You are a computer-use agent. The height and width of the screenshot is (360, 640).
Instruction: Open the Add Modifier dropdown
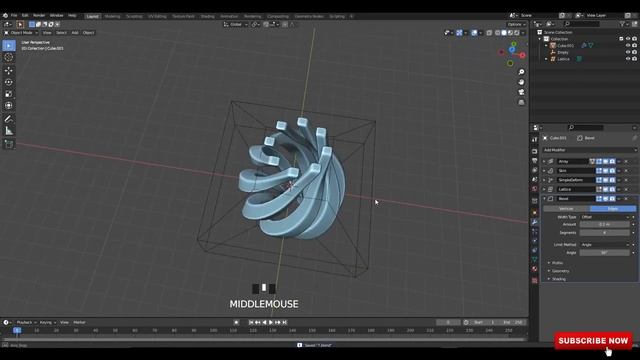coord(590,150)
